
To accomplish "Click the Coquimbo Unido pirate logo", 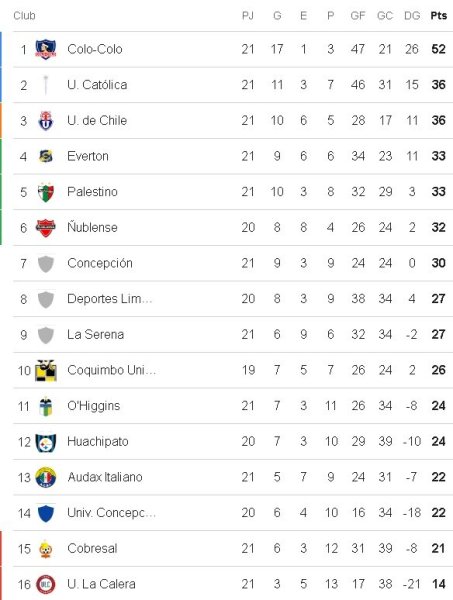I will click(x=46, y=370).
